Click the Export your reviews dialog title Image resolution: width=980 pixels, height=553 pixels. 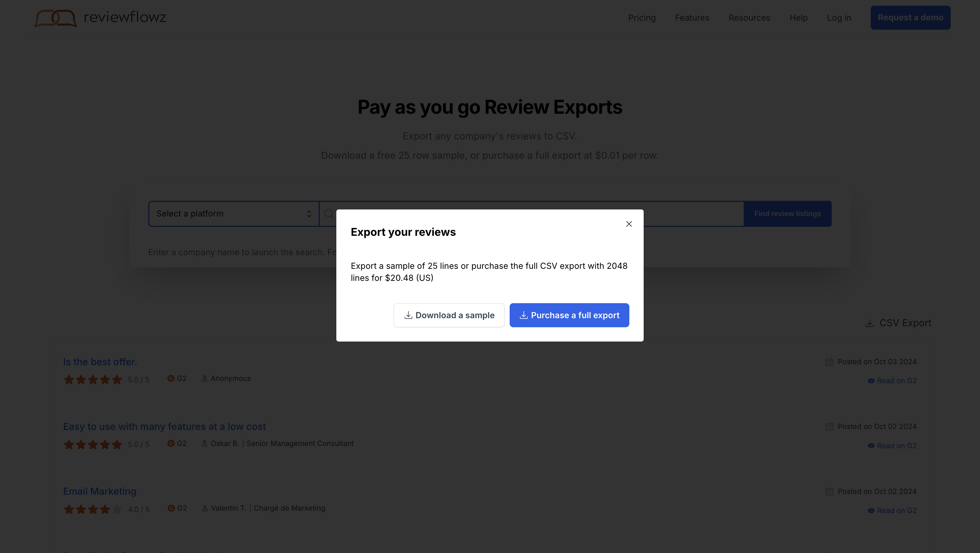pos(403,232)
